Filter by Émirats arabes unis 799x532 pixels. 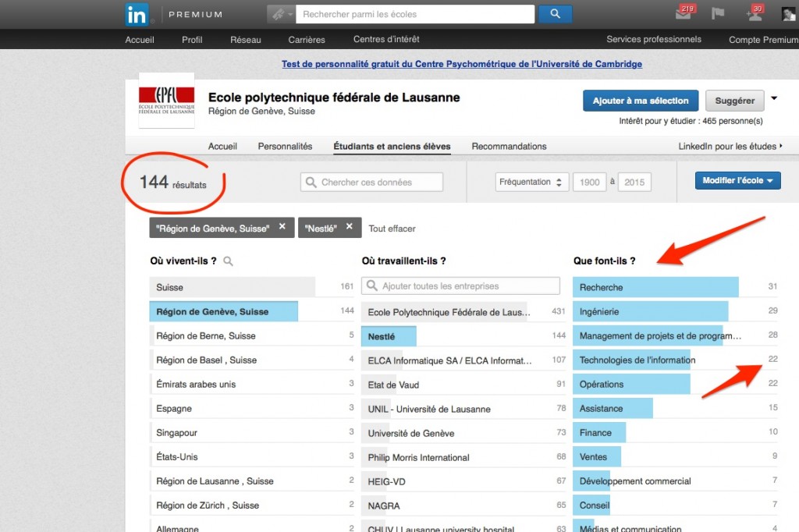click(x=252, y=385)
